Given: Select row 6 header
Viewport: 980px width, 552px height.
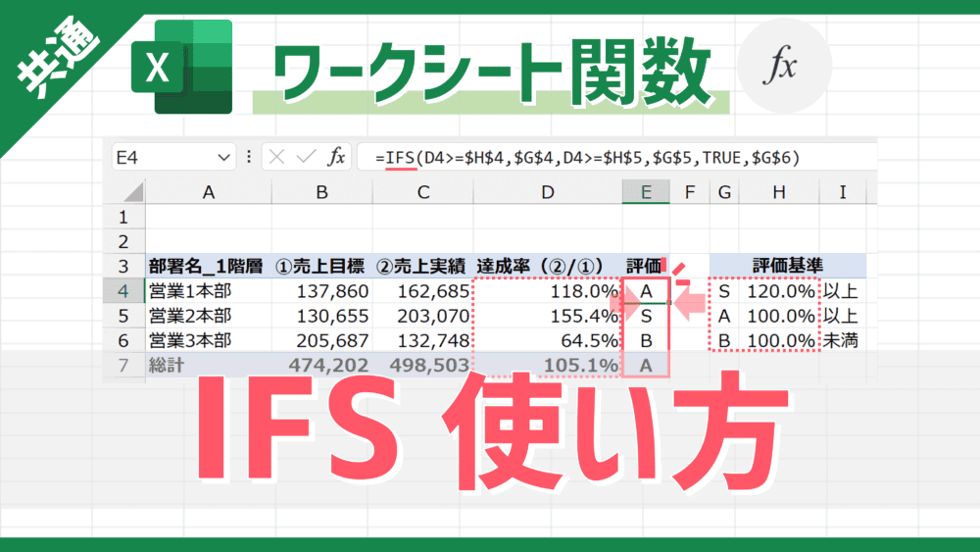Looking at the screenshot, I should [x=123, y=340].
